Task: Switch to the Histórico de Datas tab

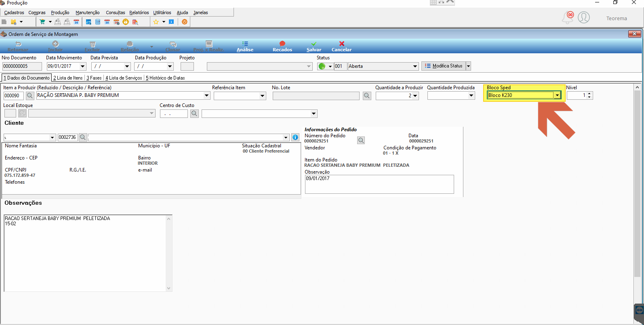Action: [165, 78]
